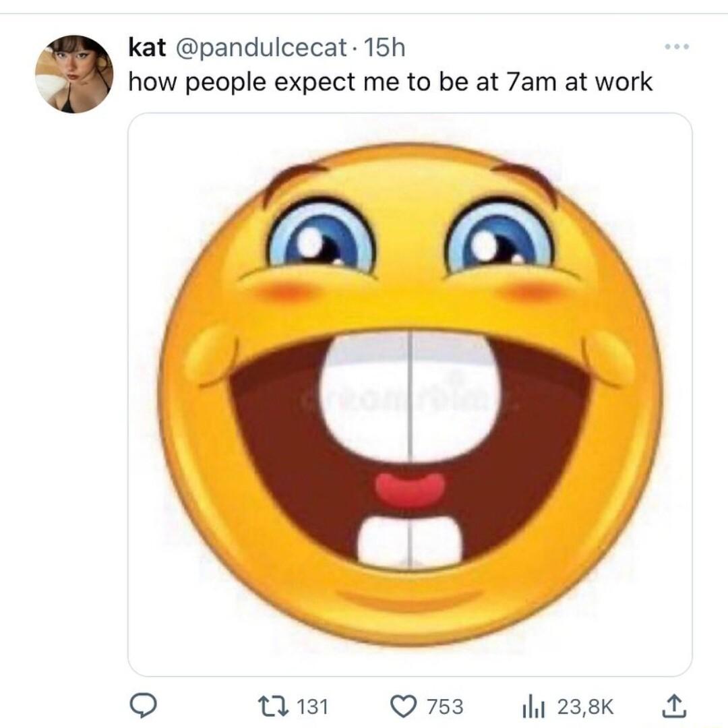Open tweet analytics via the bar chart icon
Image resolution: width=728 pixels, height=728 pixels.
point(532,707)
